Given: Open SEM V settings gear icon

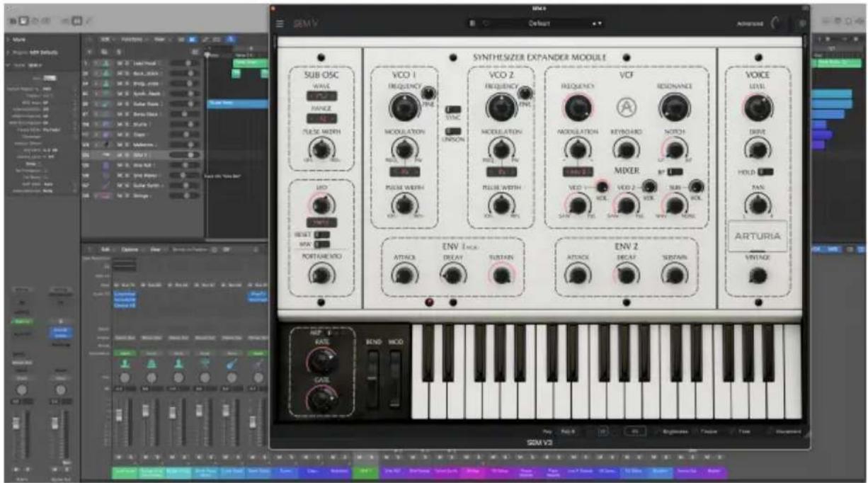Looking at the screenshot, I should [802, 23].
